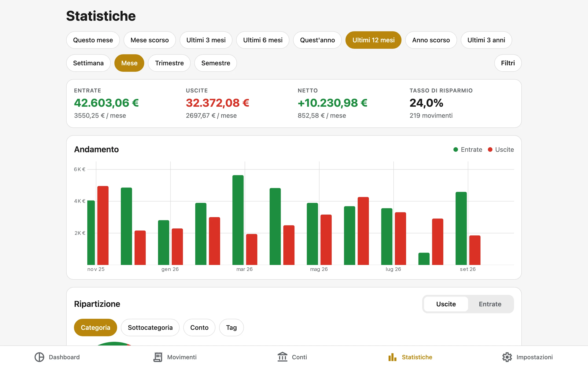This screenshot has width=588, height=368.
Task: Go to the Movimenti label
Action: click(x=182, y=357)
